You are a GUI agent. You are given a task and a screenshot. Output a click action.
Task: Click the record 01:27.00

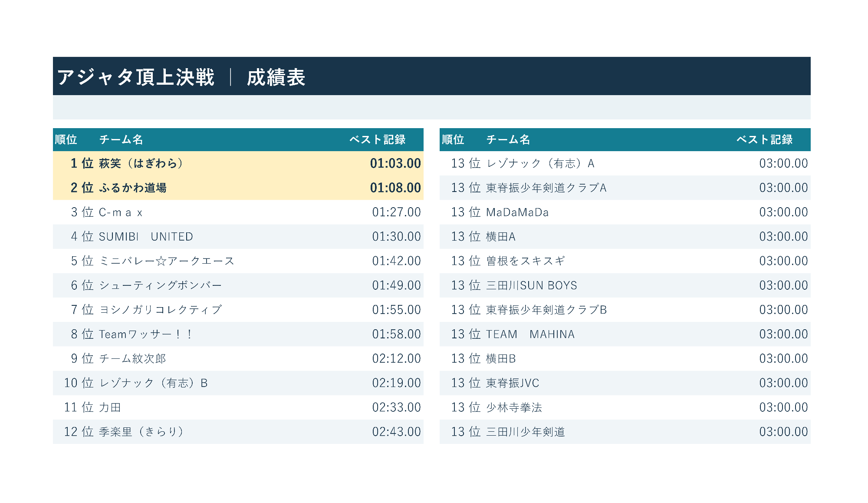pyautogui.click(x=396, y=212)
